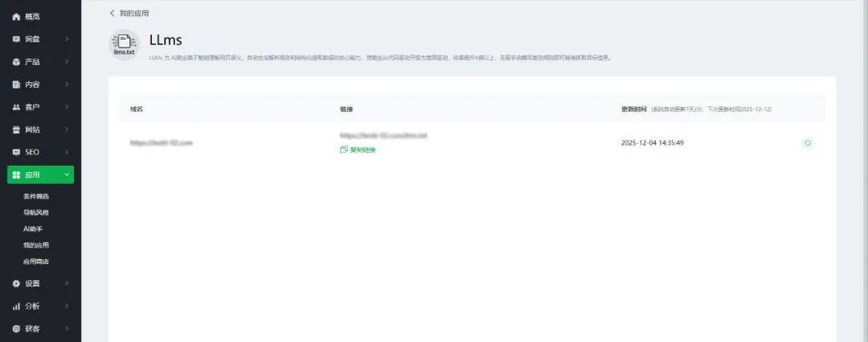Click the target icon beside 获客
This screenshot has width=868, height=342.
pos(16,328)
